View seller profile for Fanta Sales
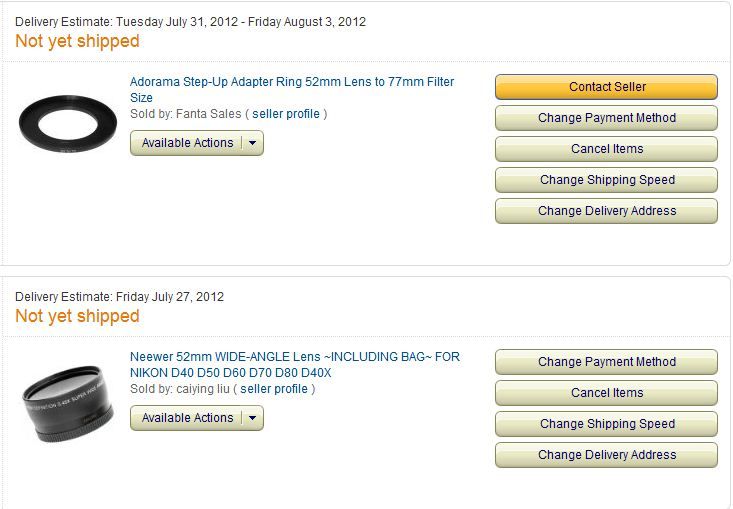 [x=286, y=114]
